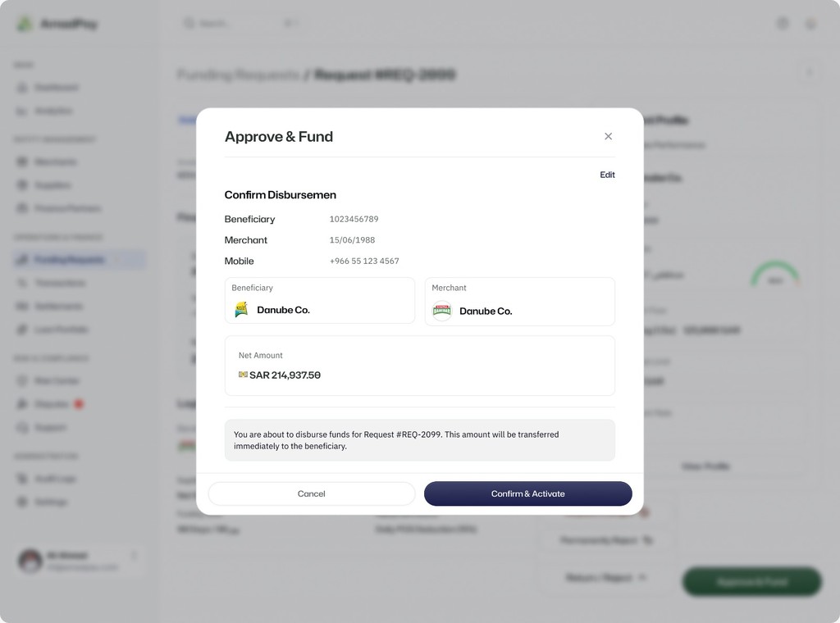The height and width of the screenshot is (623, 840).
Task: Click the Dashboard icon in the sidebar
Action: click(21, 88)
